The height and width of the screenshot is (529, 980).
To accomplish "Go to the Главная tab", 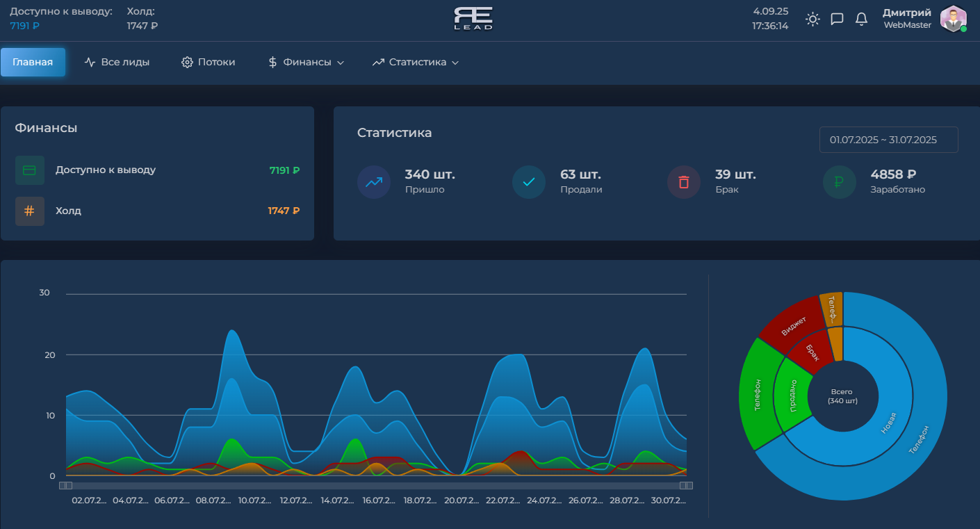I will [33, 63].
